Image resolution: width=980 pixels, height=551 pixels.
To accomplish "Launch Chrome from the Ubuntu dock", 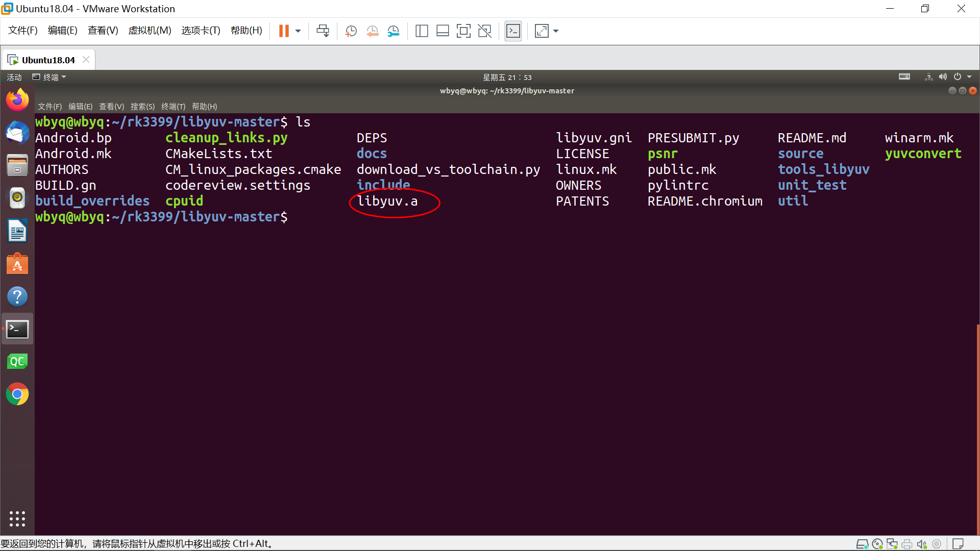I will (17, 394).
